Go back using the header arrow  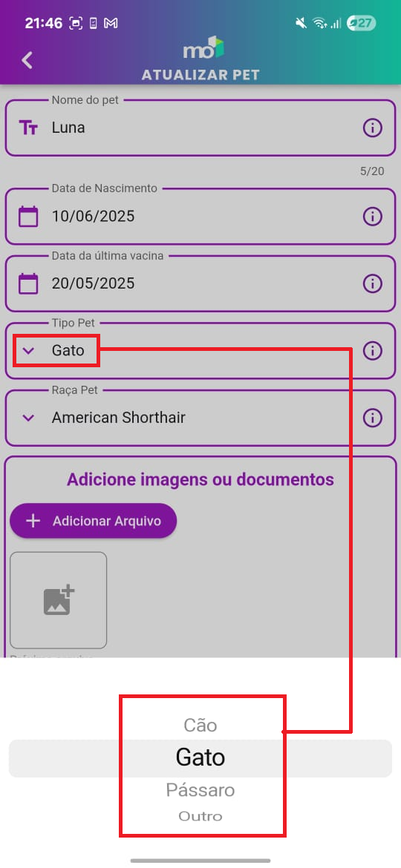pyautogui.click(x=27, y=60)
